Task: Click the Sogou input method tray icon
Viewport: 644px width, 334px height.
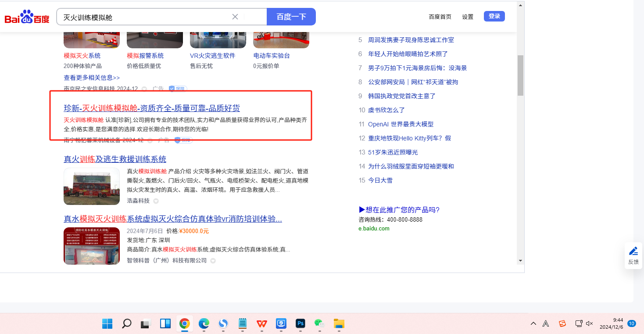Action: (562, 323)
